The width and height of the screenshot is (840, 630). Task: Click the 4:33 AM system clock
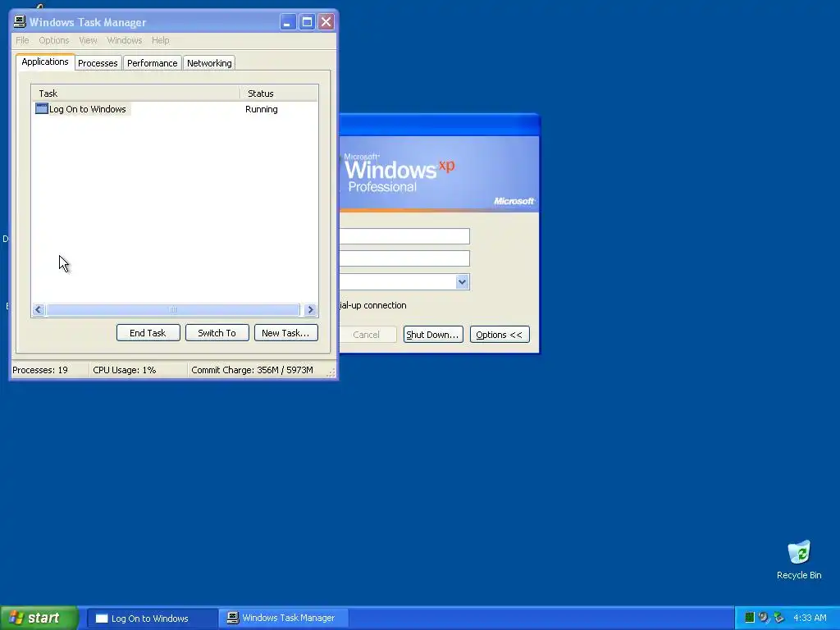pos(810,618)
